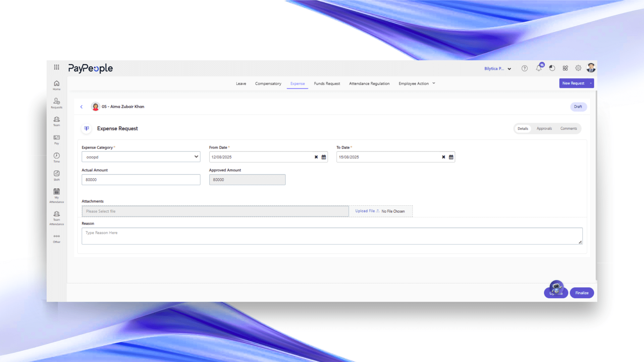
Task: Clear the To Date value
Action: [x=443, y=157]
